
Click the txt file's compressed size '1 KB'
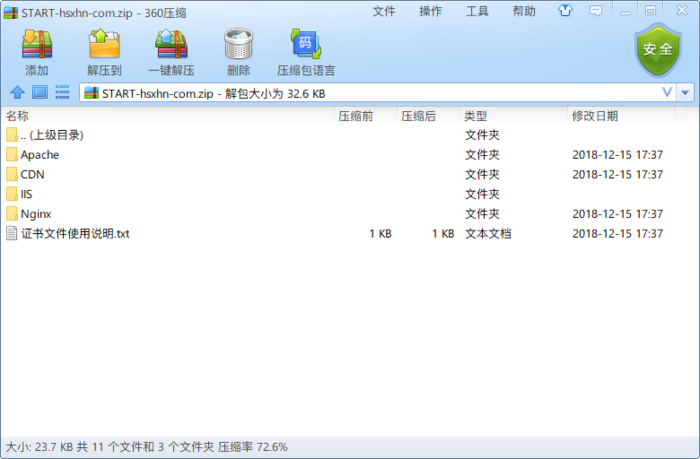click(443, 234)
